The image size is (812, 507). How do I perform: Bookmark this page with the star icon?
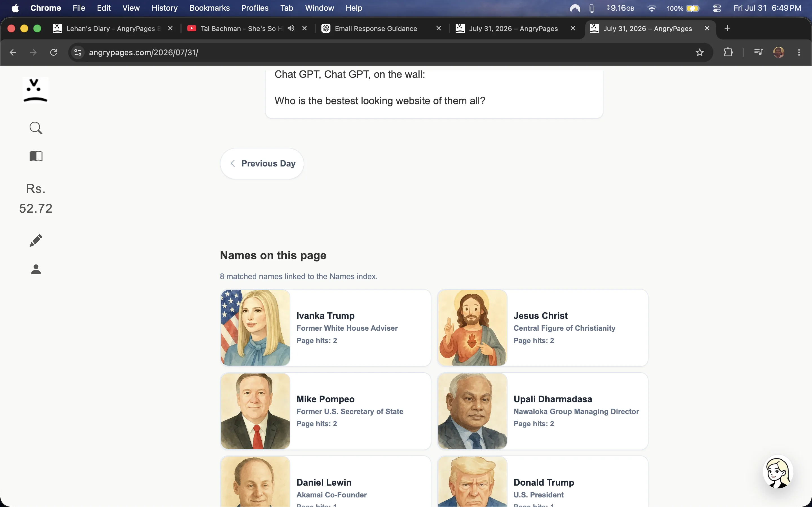click(700, 52)
